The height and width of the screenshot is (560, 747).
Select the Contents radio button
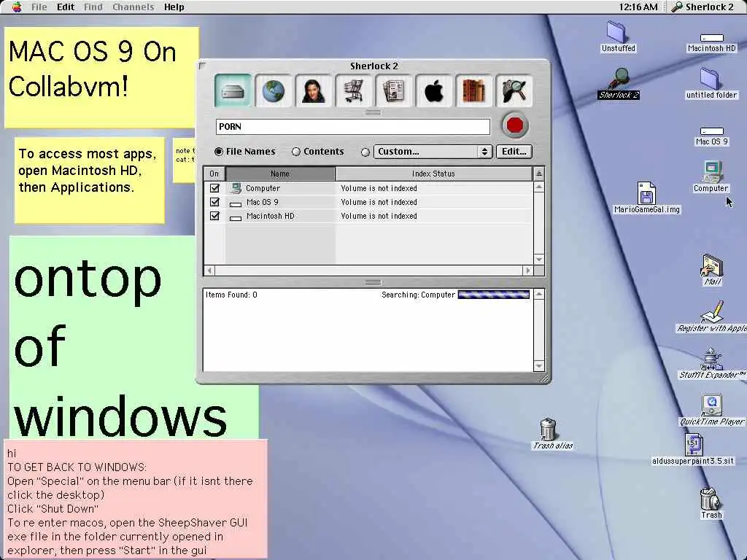tap(296, 152)
